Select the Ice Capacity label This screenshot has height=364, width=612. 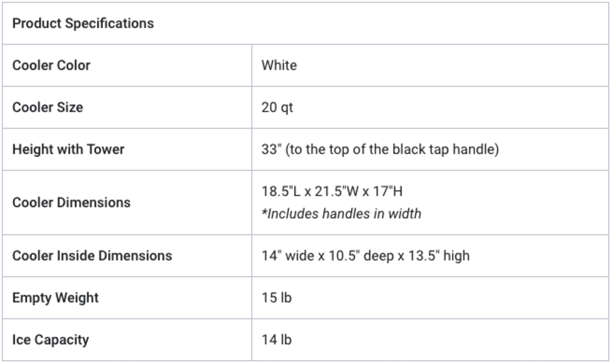coord(51,340)
